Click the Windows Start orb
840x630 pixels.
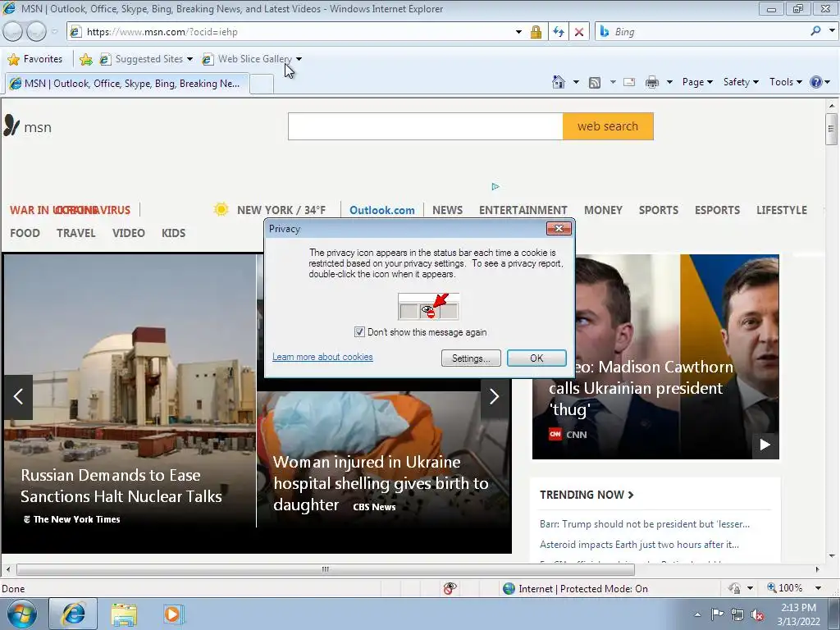(22, 614)
